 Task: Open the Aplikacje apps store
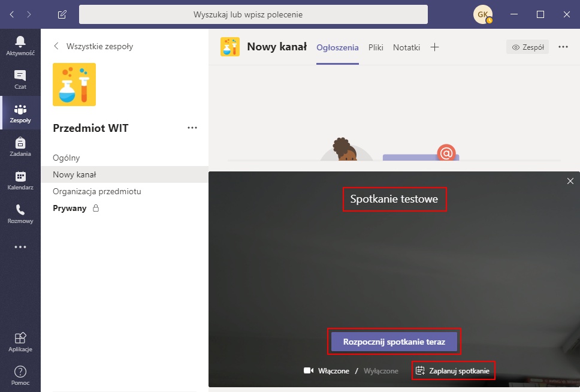tap(20, 342)
